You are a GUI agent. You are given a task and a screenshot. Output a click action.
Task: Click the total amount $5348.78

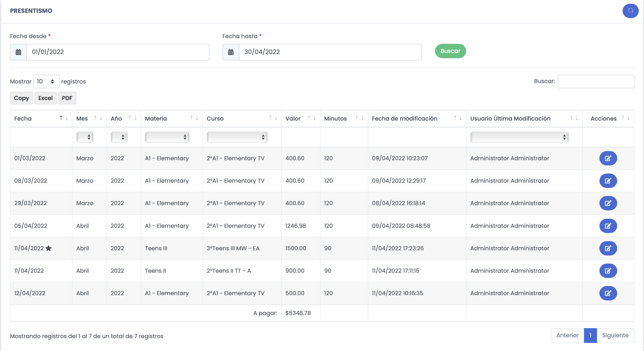pos(298,313)
